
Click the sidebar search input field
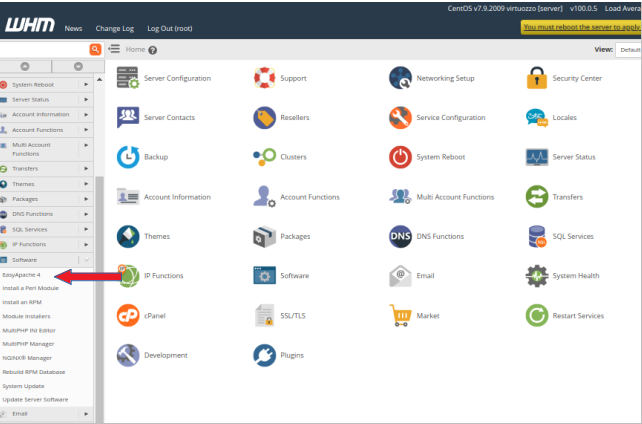[x=44, y=50]
